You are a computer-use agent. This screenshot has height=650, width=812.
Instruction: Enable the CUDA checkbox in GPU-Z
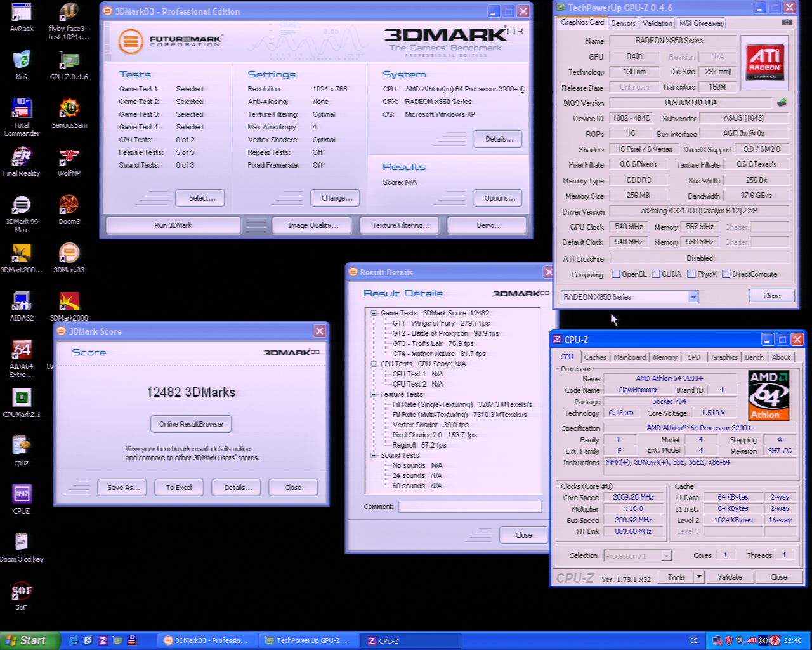[x=656, y=274]
